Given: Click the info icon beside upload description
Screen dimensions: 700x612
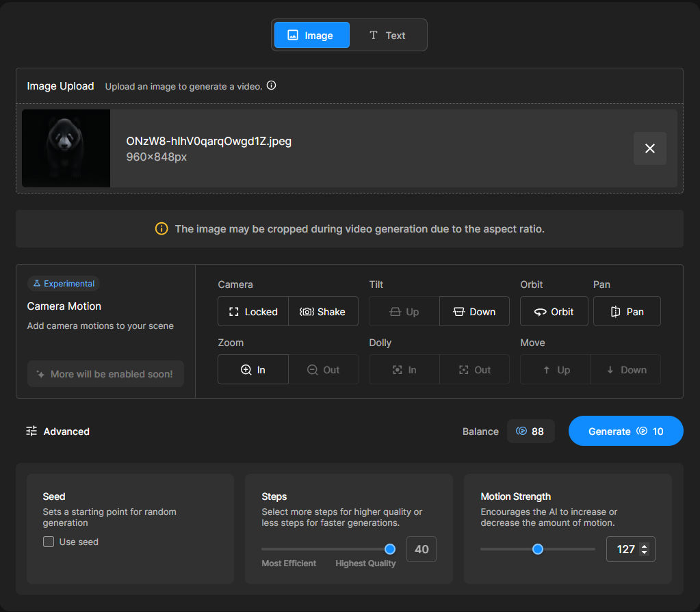Looking at the screenshot, I should (271, 85).
